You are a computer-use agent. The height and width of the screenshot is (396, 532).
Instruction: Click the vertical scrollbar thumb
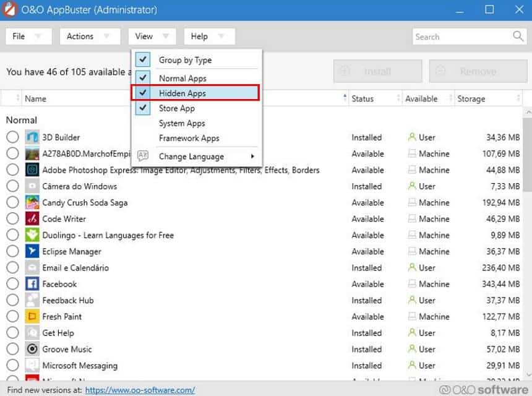[x=528, y=155]
